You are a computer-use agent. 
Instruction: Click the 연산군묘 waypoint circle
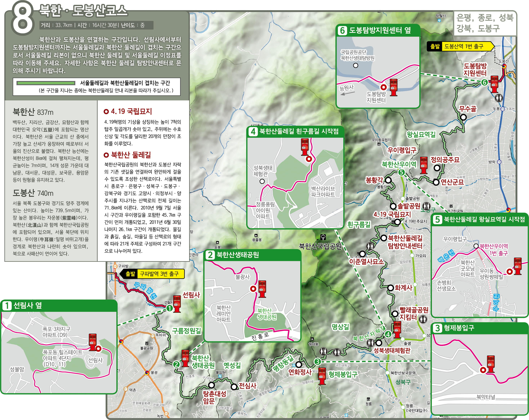(x=436, y=182)
